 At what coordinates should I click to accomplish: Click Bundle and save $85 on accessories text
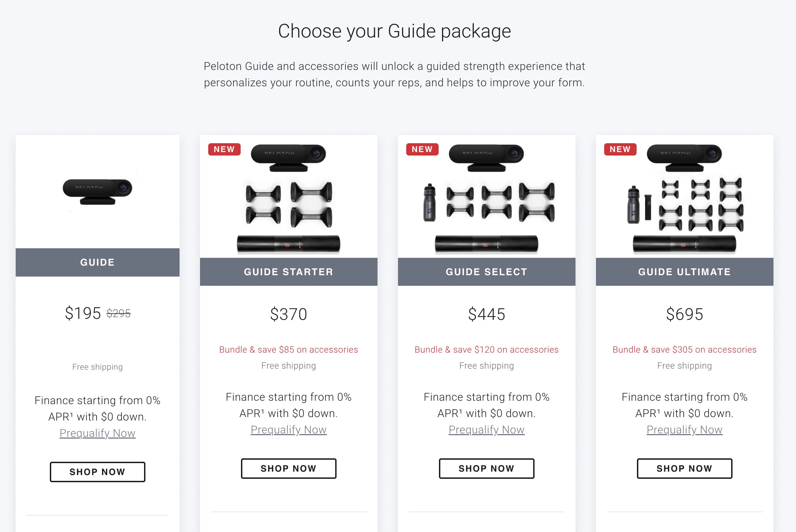pos(288,349)
